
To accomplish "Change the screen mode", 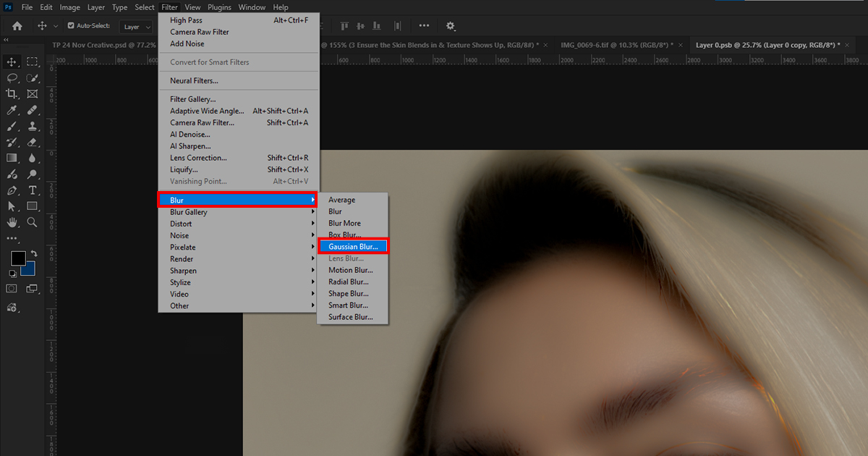I will pos(33,288).
